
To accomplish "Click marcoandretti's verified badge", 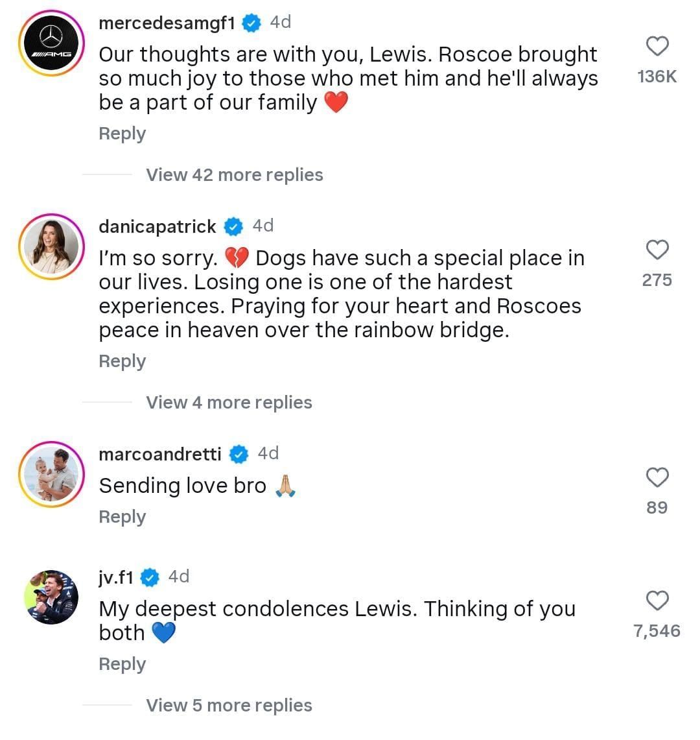I will click(x=239, y=454).
